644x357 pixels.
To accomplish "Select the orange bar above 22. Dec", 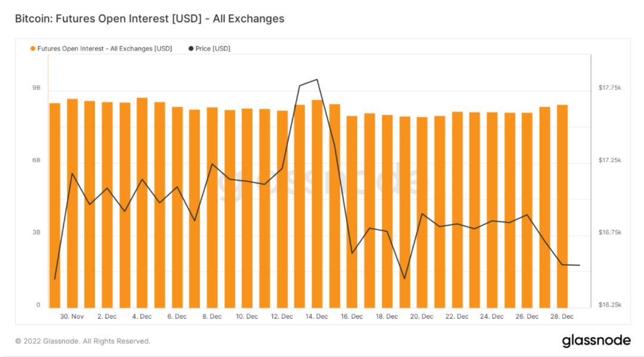I will click(x=457, y=209).
